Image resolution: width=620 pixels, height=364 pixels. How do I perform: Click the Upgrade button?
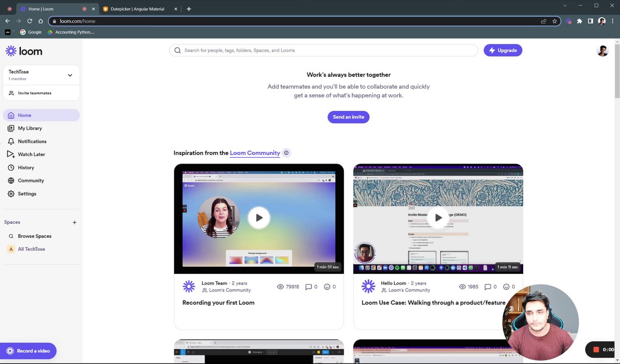click(x=503, y=50)
